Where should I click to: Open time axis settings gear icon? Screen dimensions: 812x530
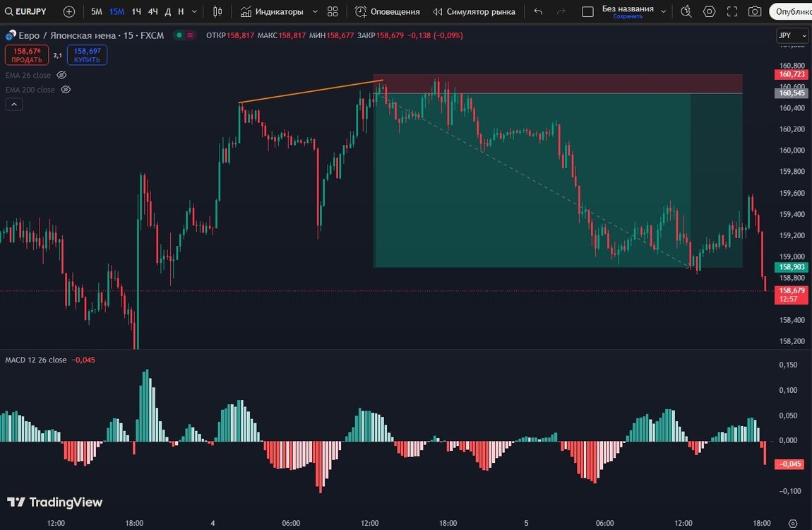tap(792, 523)
